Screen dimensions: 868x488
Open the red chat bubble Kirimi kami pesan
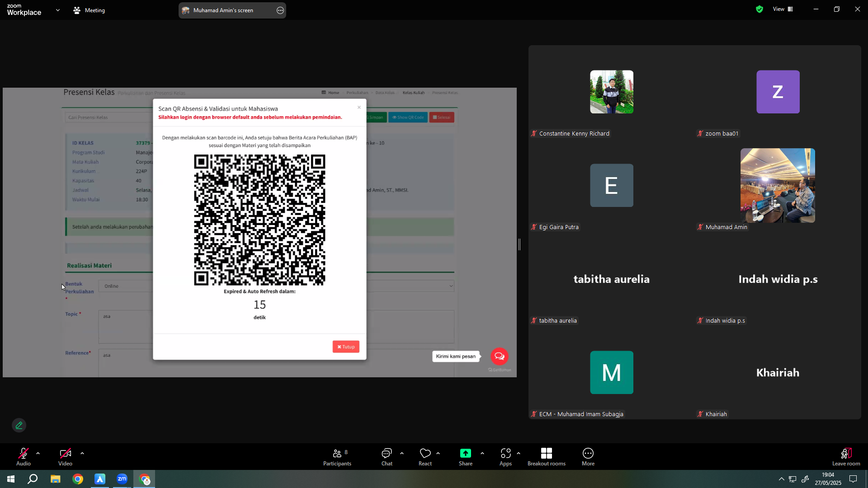point(500,356)
